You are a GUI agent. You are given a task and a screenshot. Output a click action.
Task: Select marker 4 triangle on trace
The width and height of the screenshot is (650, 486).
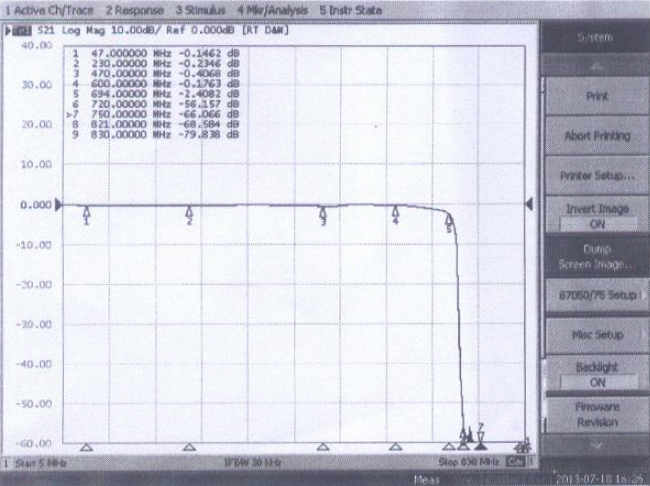click(395, 211)
